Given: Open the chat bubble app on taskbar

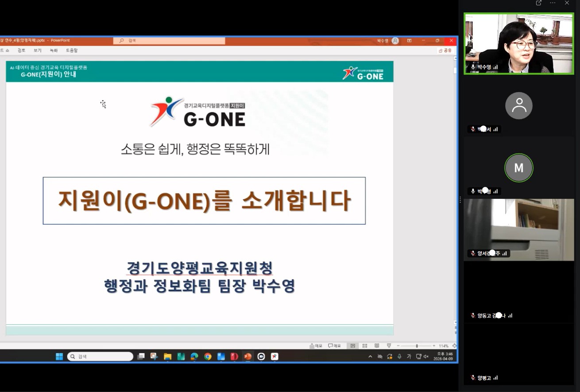Looking at the screenshot, I should 261,357.
